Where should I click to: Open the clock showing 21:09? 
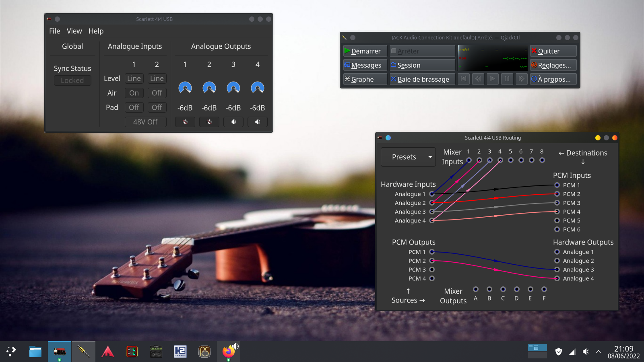pyautogui.click(x=623, y=352)
